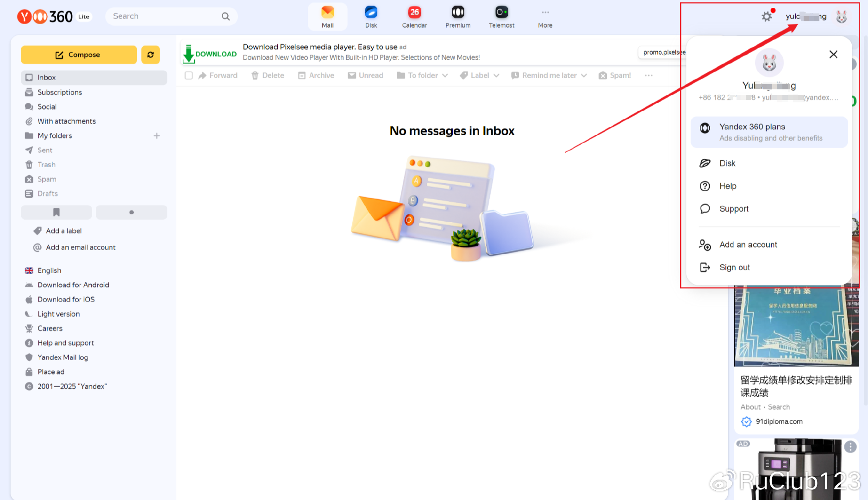Screen dimensions: 868x500
Task: Open the Calendar app icon
Action: (414, 17)
